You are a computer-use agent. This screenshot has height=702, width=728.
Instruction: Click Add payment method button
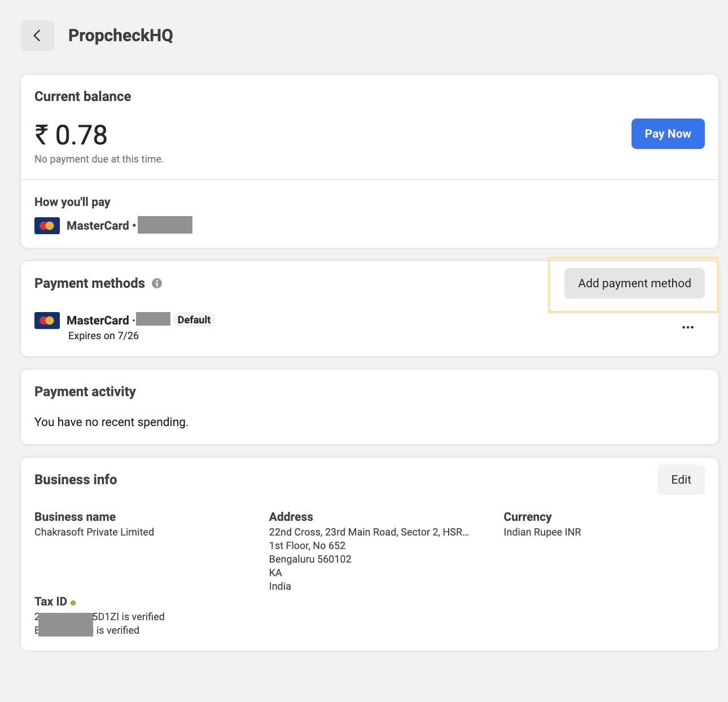click(634, 283)
